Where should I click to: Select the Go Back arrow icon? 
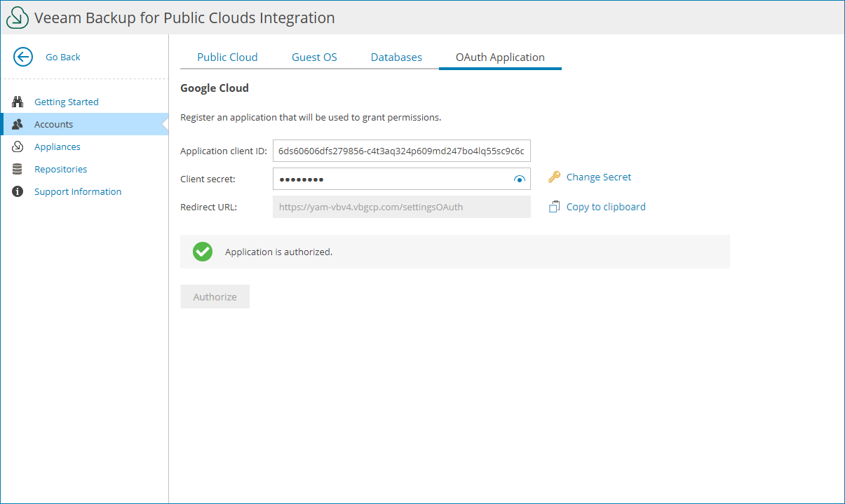point(22,57)
